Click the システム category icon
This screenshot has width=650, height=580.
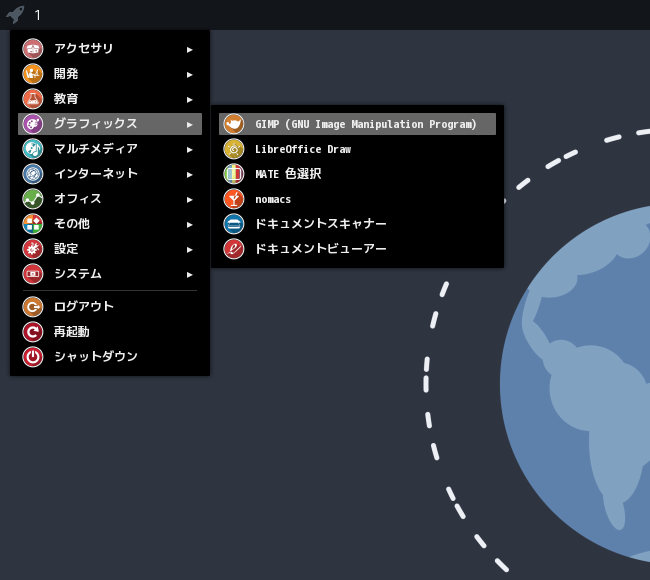pos(33,274)
